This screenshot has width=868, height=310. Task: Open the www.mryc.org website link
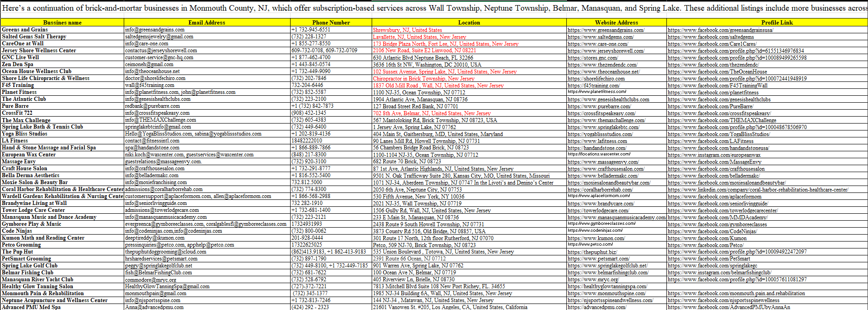593,280
